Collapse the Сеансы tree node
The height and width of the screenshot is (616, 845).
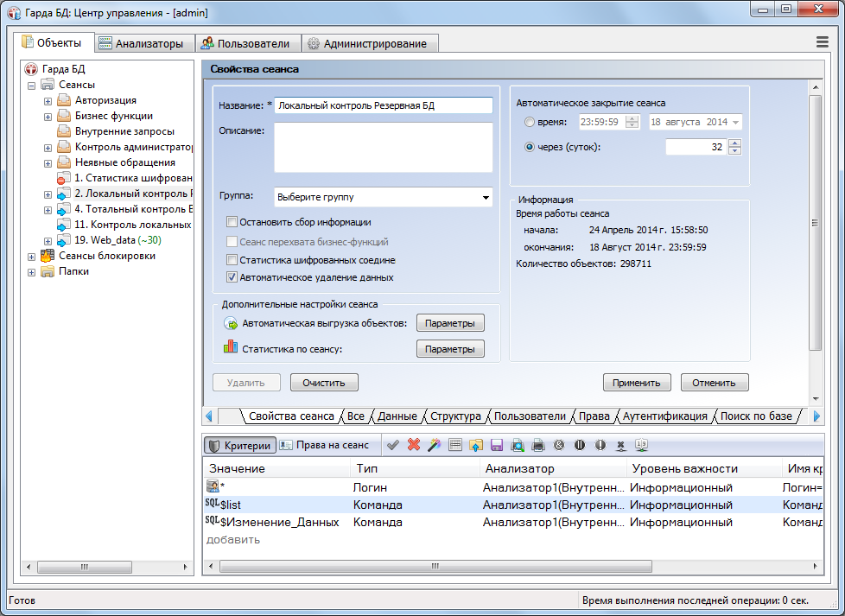[x=32, y=86]
